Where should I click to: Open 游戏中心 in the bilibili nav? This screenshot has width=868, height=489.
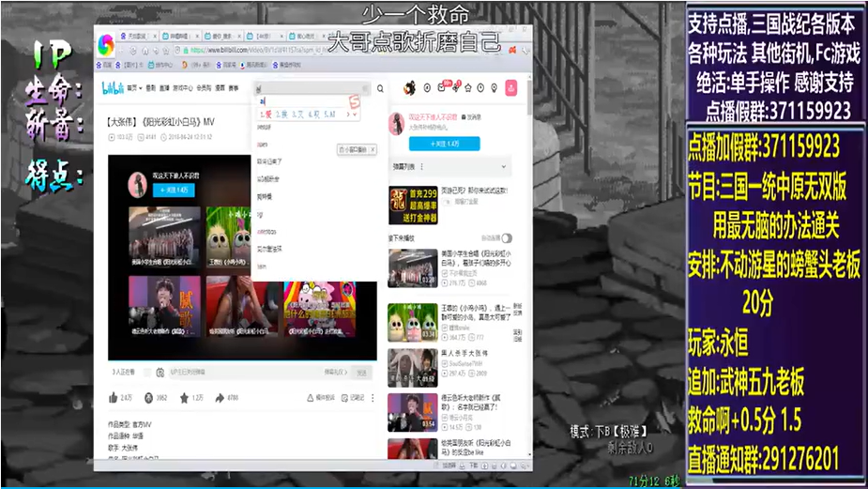(x=183, y=88)
